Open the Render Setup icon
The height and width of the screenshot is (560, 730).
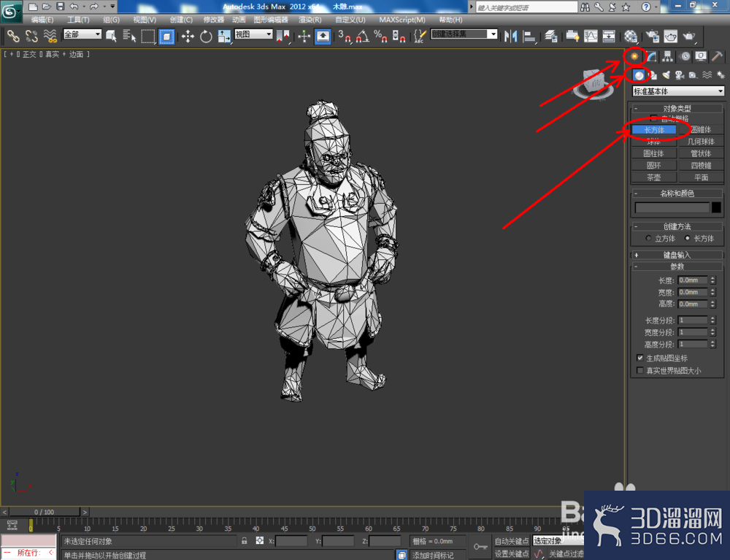[x=652, y=36]
